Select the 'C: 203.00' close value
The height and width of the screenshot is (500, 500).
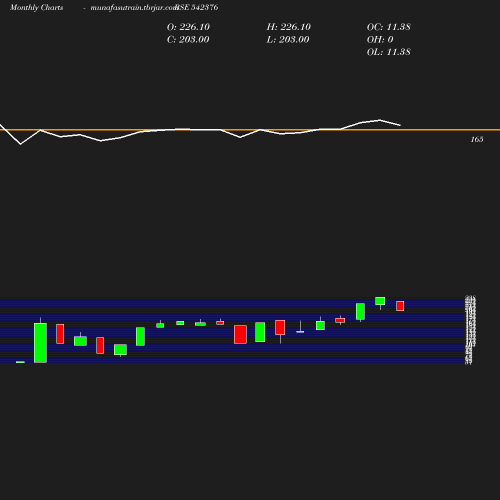(x=188, y=40)
